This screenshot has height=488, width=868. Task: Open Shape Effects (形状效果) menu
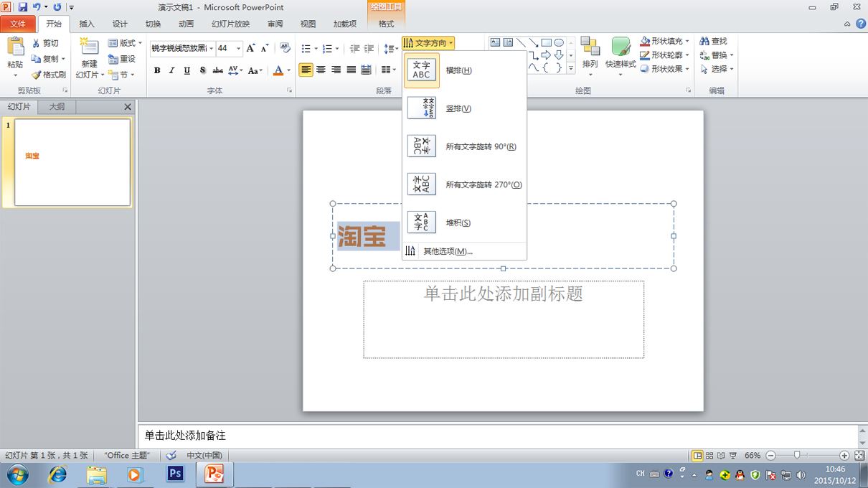pyautogui.click(x=665, y=69)
